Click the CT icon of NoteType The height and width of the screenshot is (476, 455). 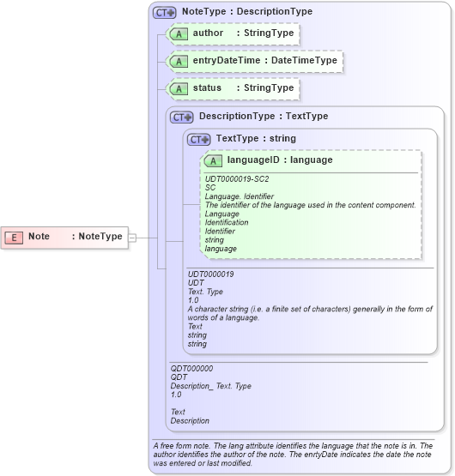point(165,13)
